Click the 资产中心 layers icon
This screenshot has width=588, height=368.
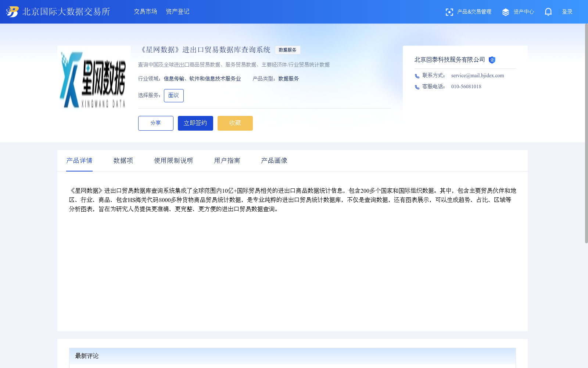tap(506, 12)
